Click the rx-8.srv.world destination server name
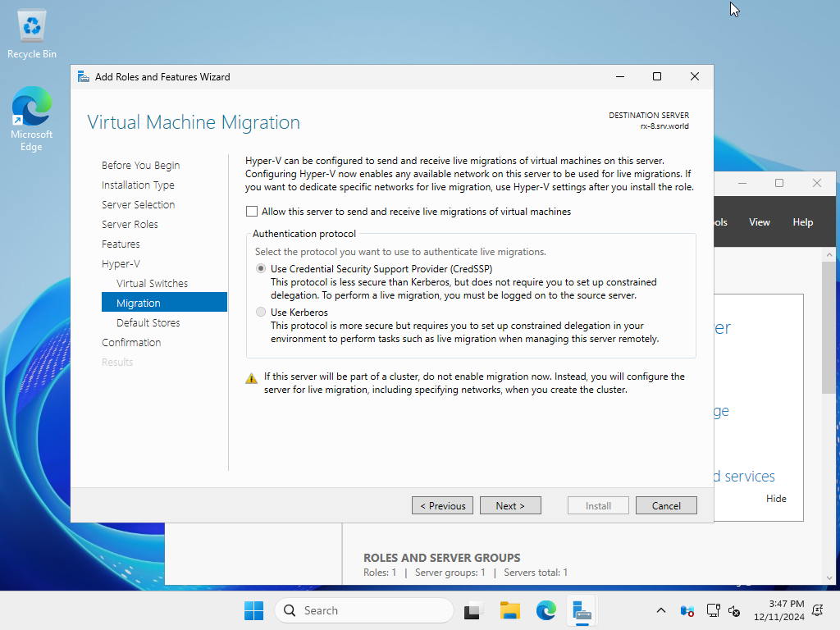Image resolution: width=840 pixels, height=630 pixels. click(x=664, y=126)
